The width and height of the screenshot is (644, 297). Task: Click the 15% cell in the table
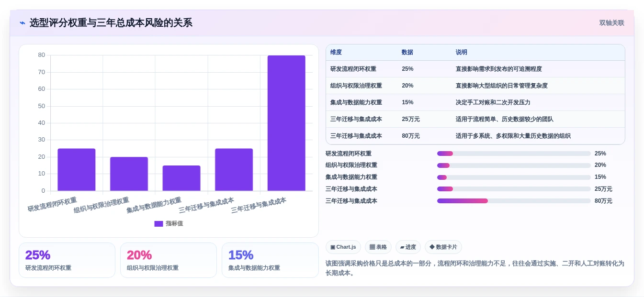407,102
